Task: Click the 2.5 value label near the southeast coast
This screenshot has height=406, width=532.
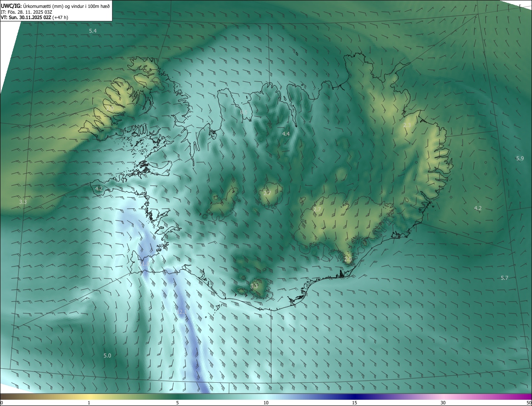Action: (348, 259)
